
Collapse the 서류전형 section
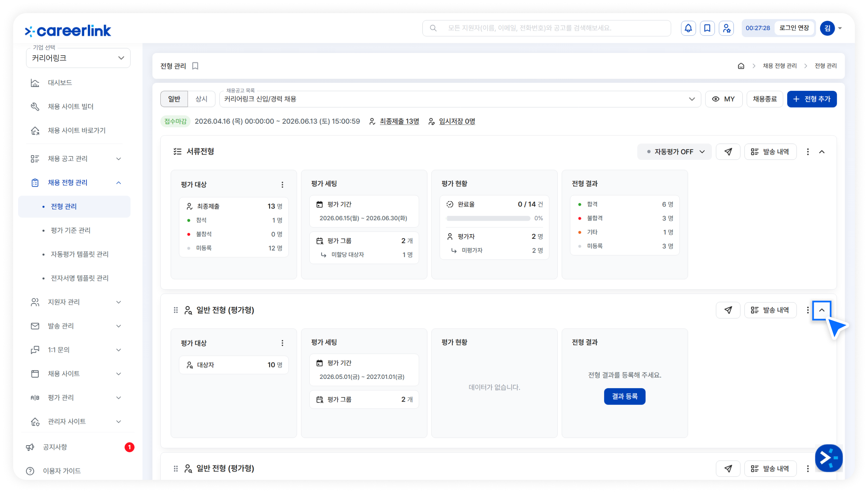tap(822, 152)
